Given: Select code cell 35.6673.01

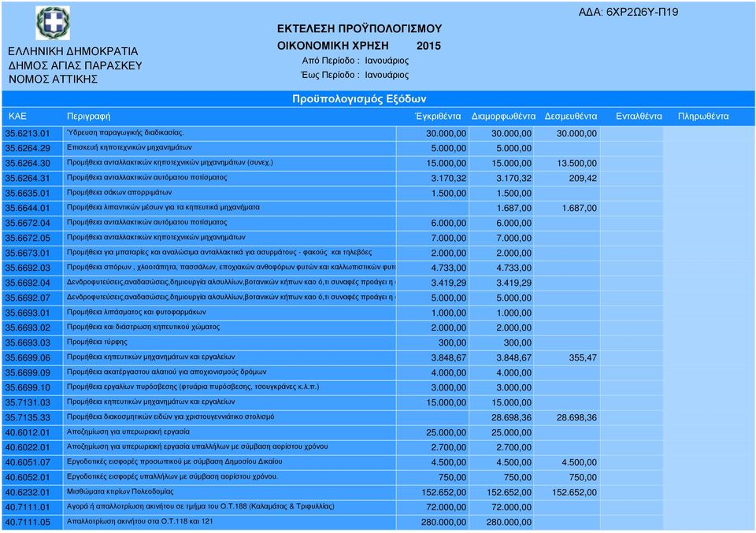Looking at the screenshot, I should (32, 253).
